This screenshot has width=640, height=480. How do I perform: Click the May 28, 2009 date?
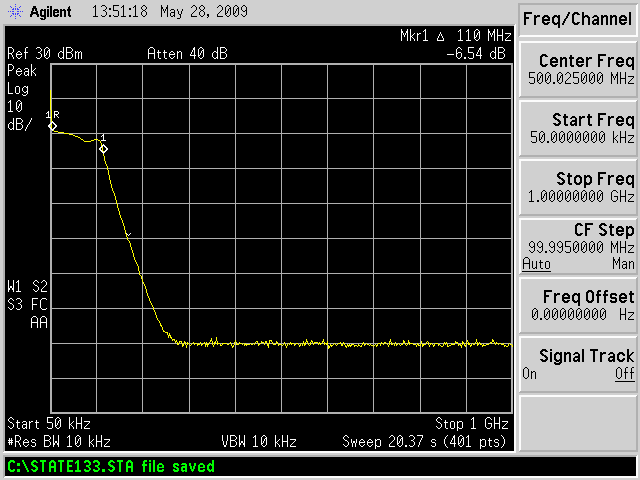[x=204, y=11]
